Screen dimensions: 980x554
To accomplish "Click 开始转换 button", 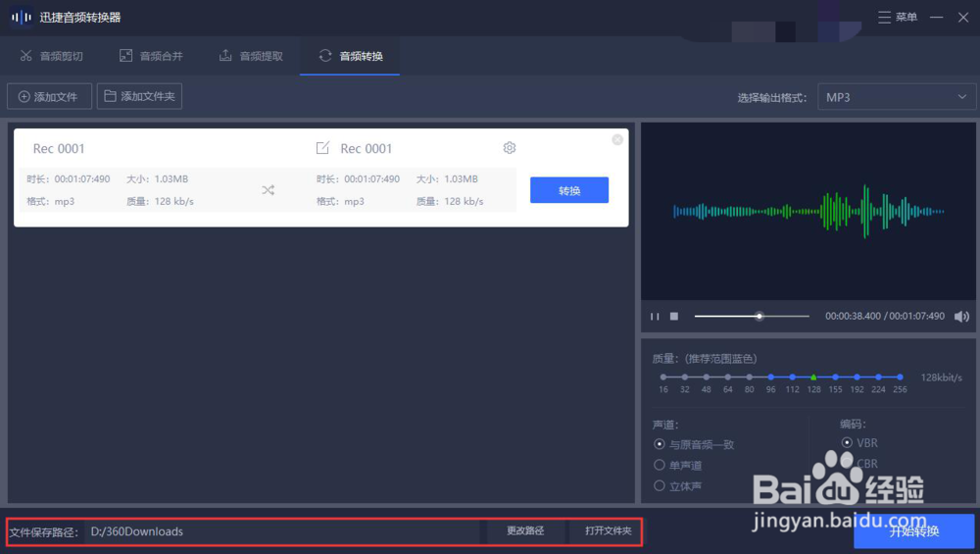I will 913,531.
